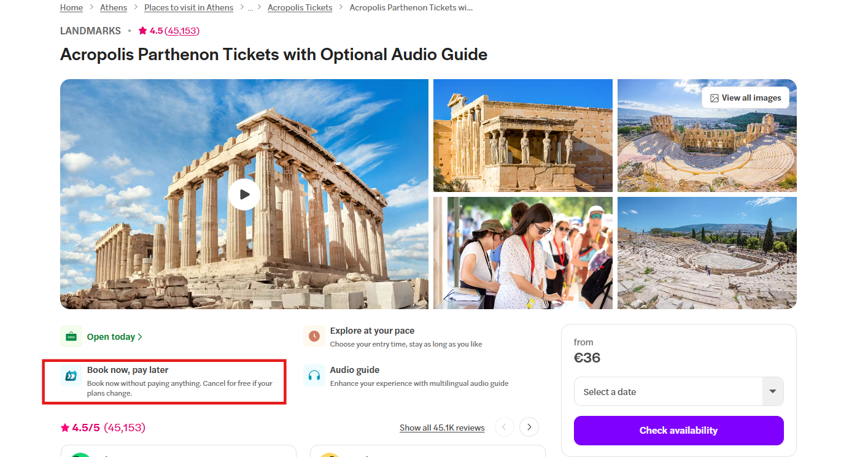
Task: Expand Open today hours chevron
Action: (x=141, y=337)
